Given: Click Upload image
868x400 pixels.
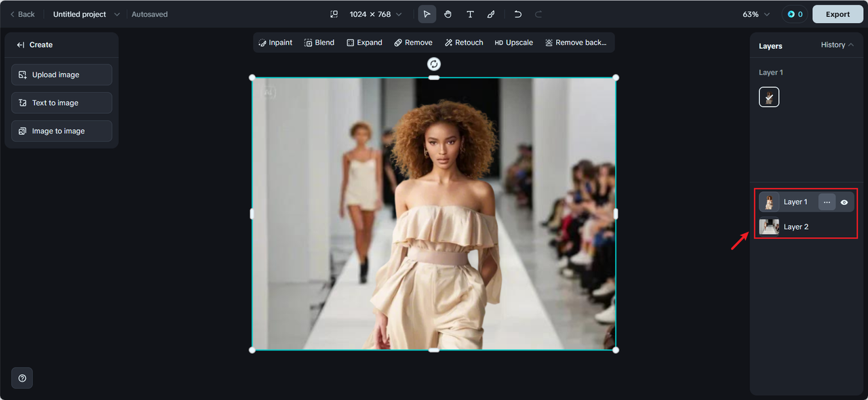Looking at the screenshot, I should (x=62, y=75).
